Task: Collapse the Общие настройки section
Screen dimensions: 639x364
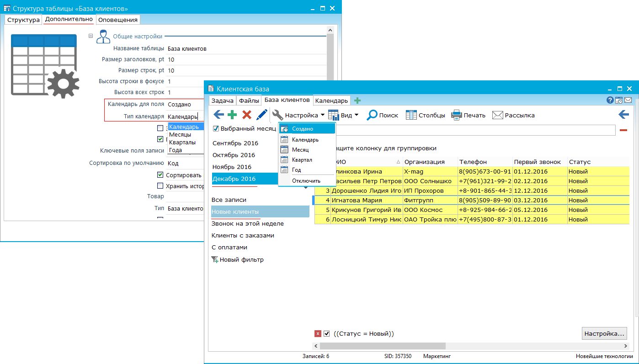Action: pos(91,37)
